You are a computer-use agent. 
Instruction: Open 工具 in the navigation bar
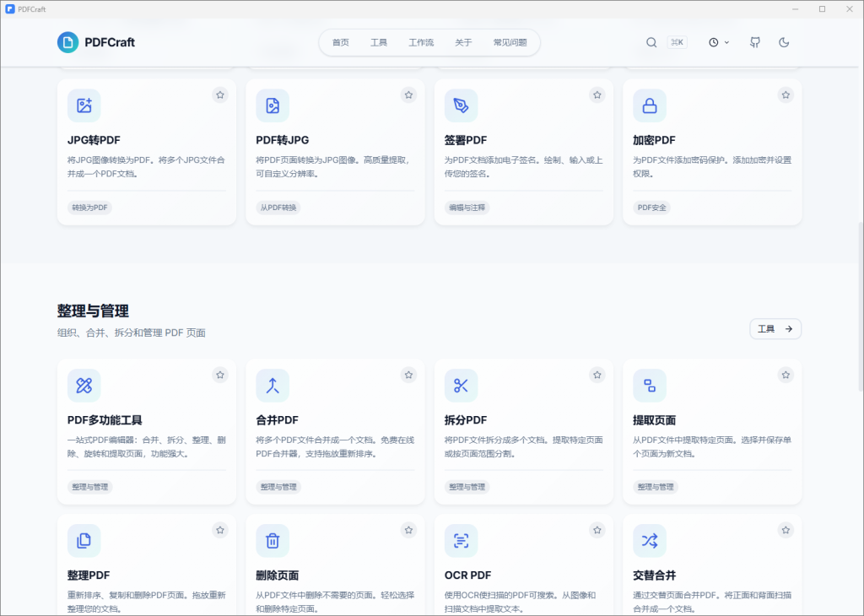tap(379, 42)
